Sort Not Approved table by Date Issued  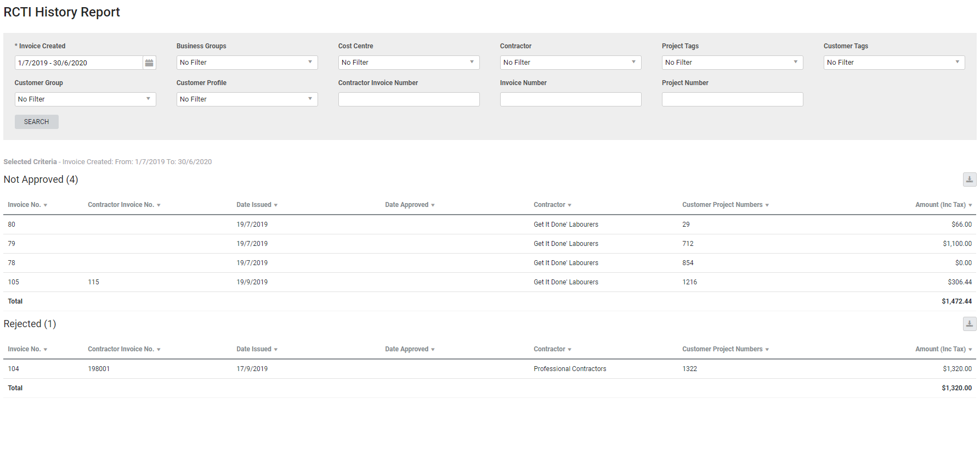(257, 205)
